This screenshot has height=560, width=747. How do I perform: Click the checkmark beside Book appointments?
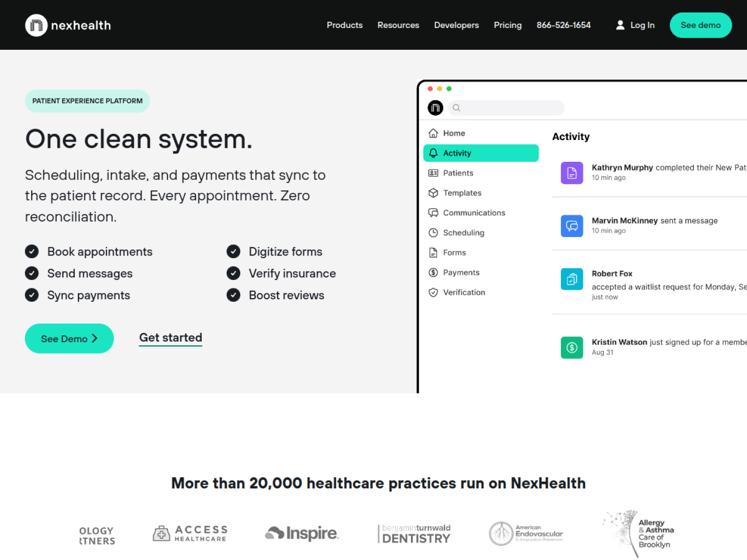pyautogui.click(x=32, y=251)
